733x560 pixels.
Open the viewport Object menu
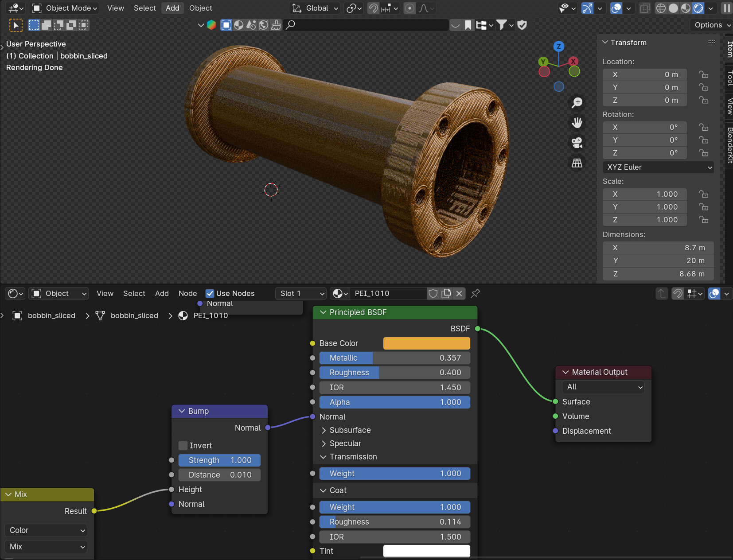(200, 8)
